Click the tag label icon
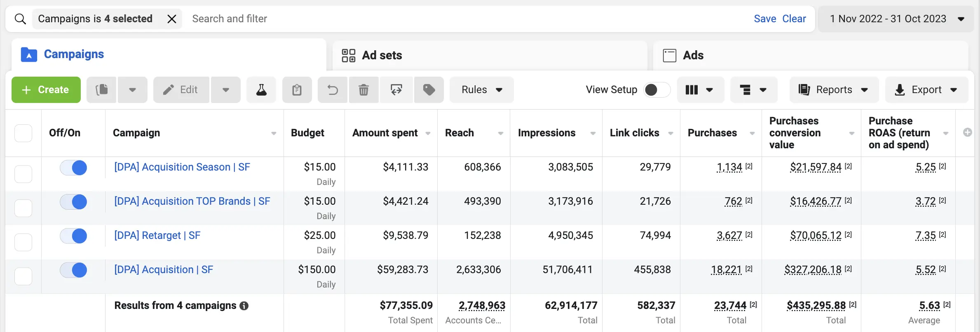The width and height of the screenshot is (980, 332). [429, 90]
